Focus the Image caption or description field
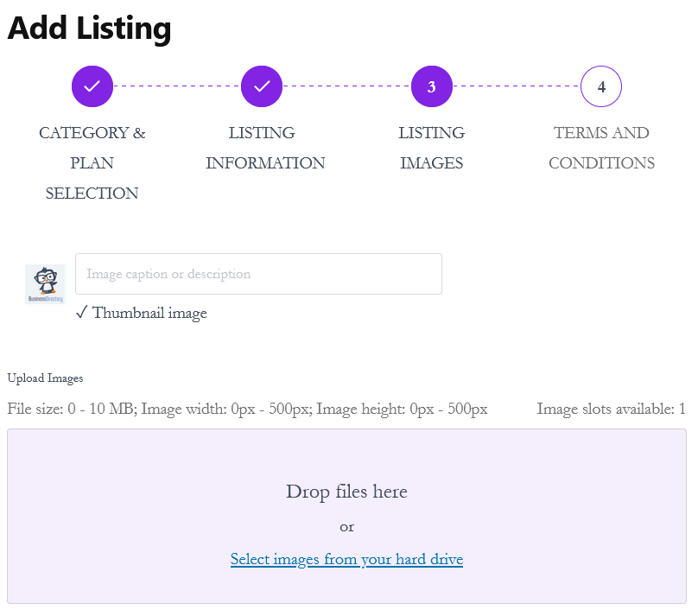The image size is (698, 616). (x=258, y=274)
